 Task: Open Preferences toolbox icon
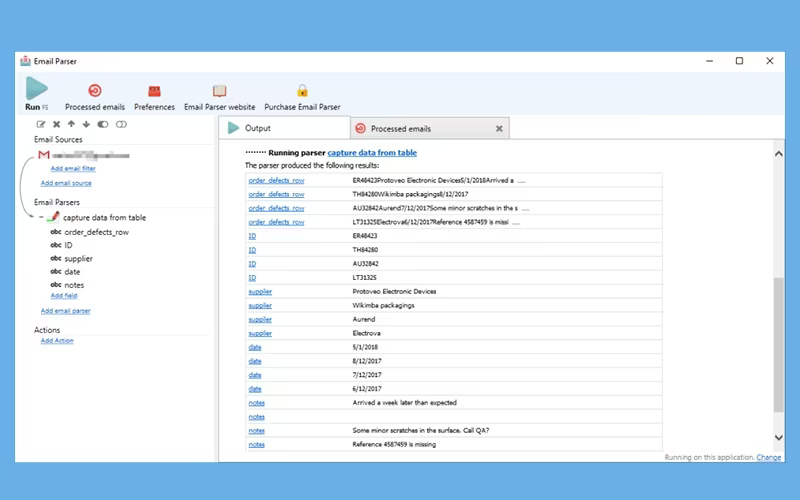pos(154,91)
